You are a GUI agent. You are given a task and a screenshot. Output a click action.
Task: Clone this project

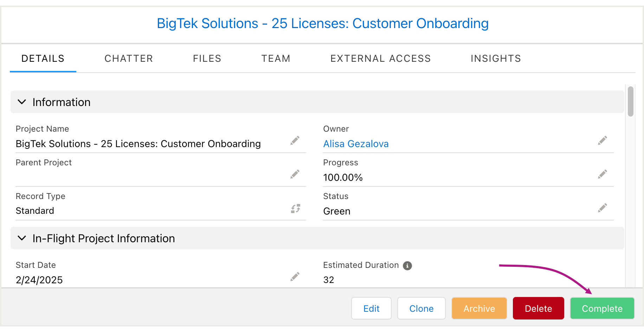[421, 308]
